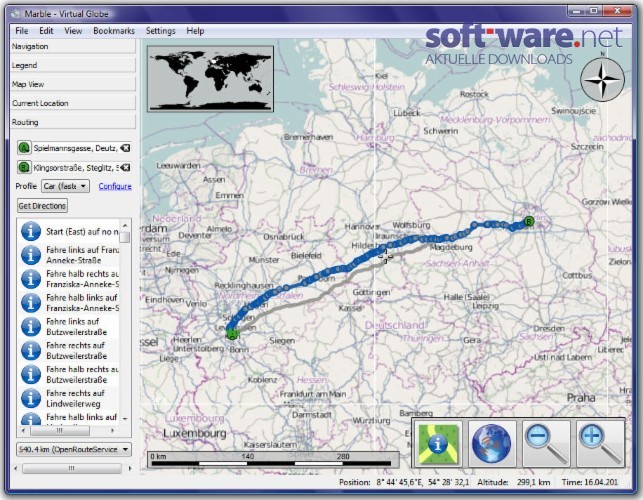
Task: Click the B destination marker on the map
Action: tap(529, 221)
